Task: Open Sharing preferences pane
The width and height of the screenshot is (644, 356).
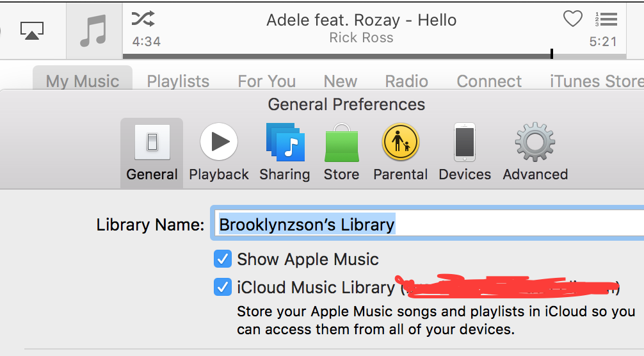Action: click(x=285, y=152)
